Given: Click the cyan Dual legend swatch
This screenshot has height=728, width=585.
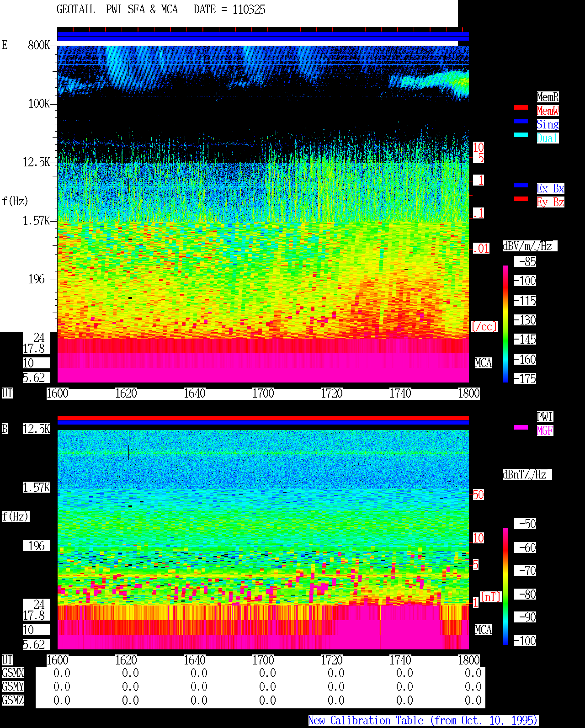Looking at the screenshot, I should 521,135.
